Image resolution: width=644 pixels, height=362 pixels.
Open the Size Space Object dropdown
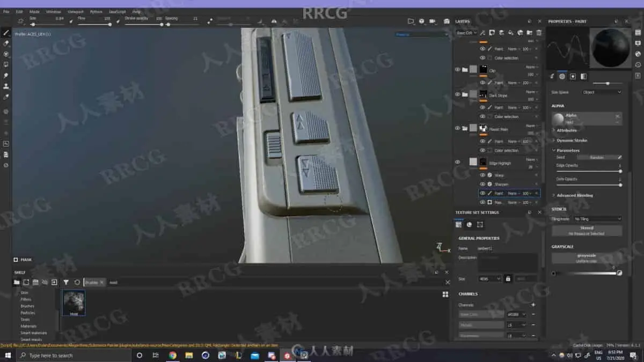pos(602,92)
